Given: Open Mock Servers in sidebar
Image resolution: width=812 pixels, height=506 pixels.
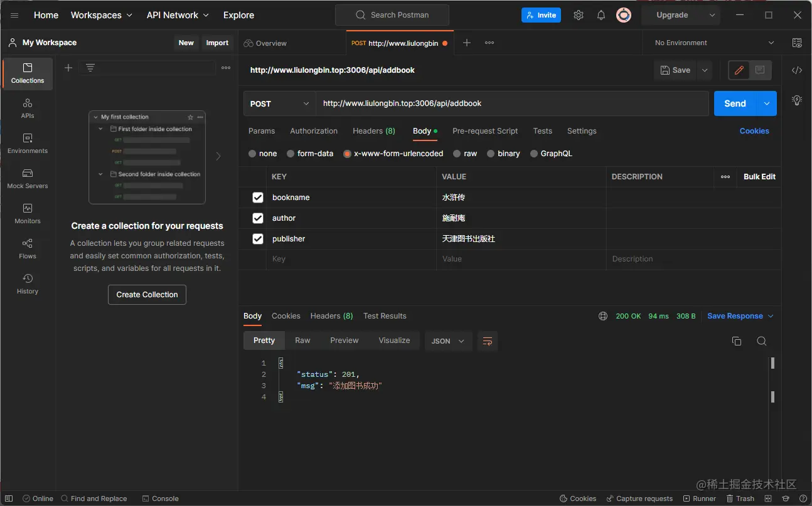Looking at the screenshot, I should [28, 178].
